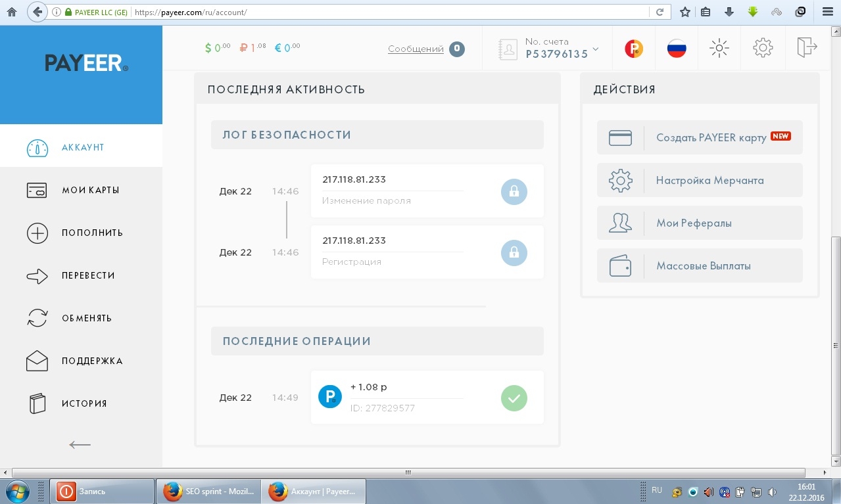Open language selector Russian flag
The height and width of the screenshot is (504, 841).
(677, 49)
